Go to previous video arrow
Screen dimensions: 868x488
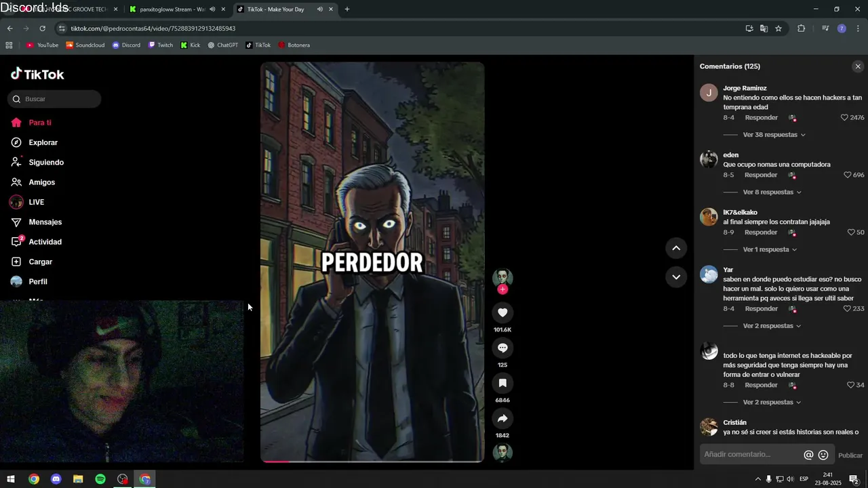coord(676,248)
